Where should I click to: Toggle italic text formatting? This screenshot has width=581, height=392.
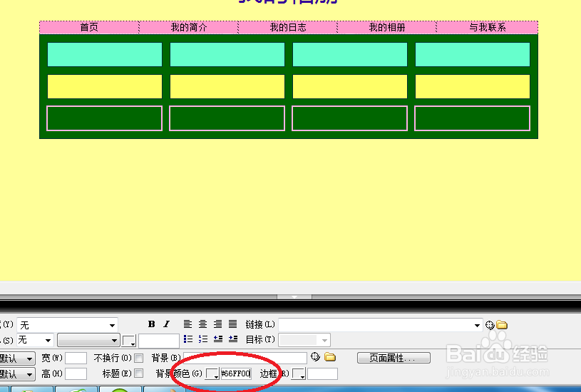166,324
